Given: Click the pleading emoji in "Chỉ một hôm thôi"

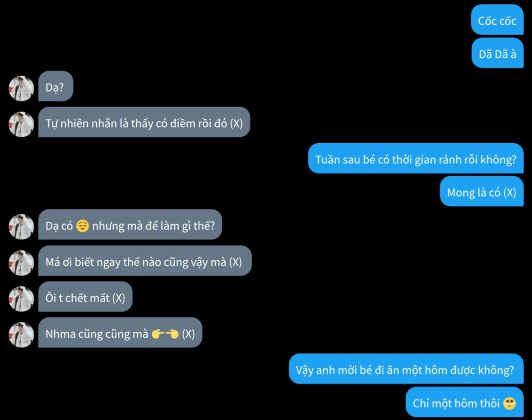Looking at the screenshot, I should pyautogui.click(x=509, y=403).
